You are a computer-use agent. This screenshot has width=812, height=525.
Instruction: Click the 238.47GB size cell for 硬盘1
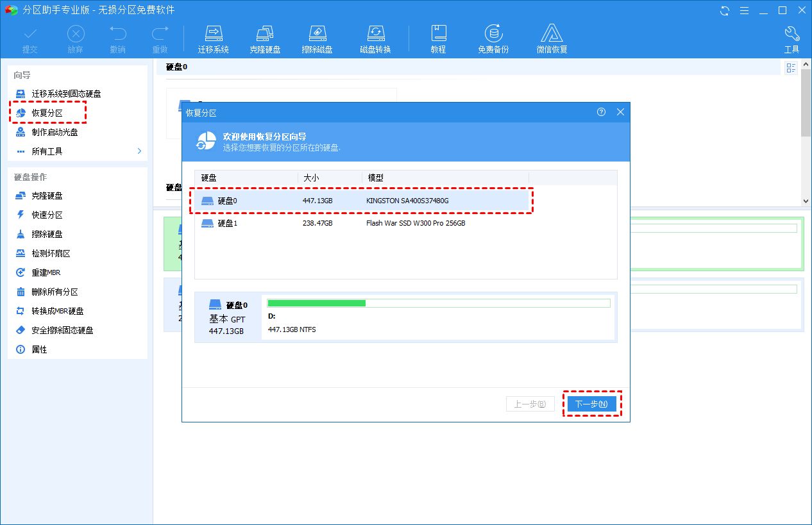pyautogui.click(x=317, y=223)
